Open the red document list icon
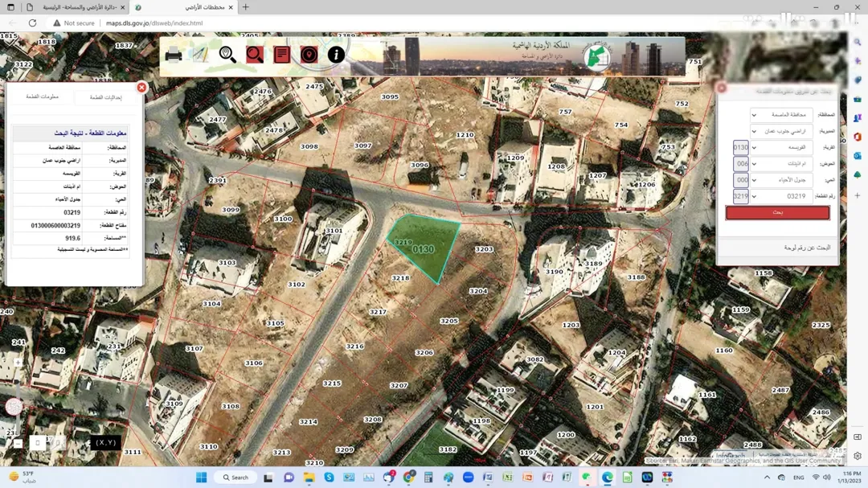This screenshot has width=868, height=488. point(282,55)
